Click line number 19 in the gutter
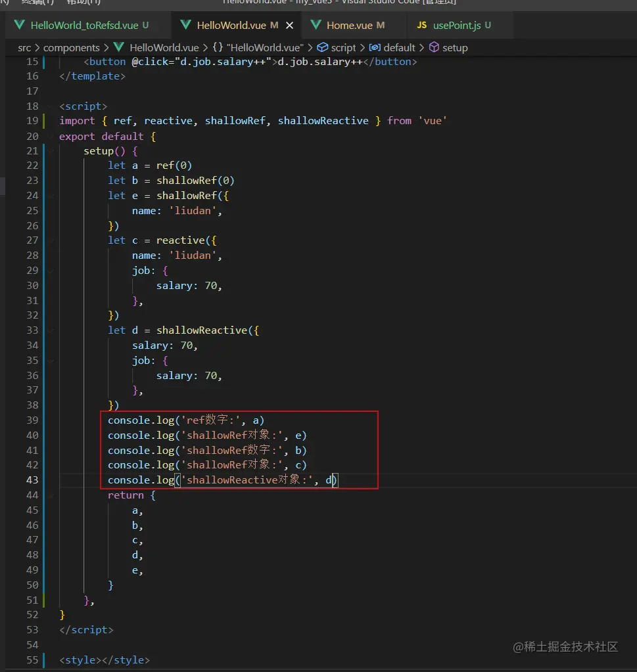Viewport: 637px width, 672px height. [x=32, y=121]
